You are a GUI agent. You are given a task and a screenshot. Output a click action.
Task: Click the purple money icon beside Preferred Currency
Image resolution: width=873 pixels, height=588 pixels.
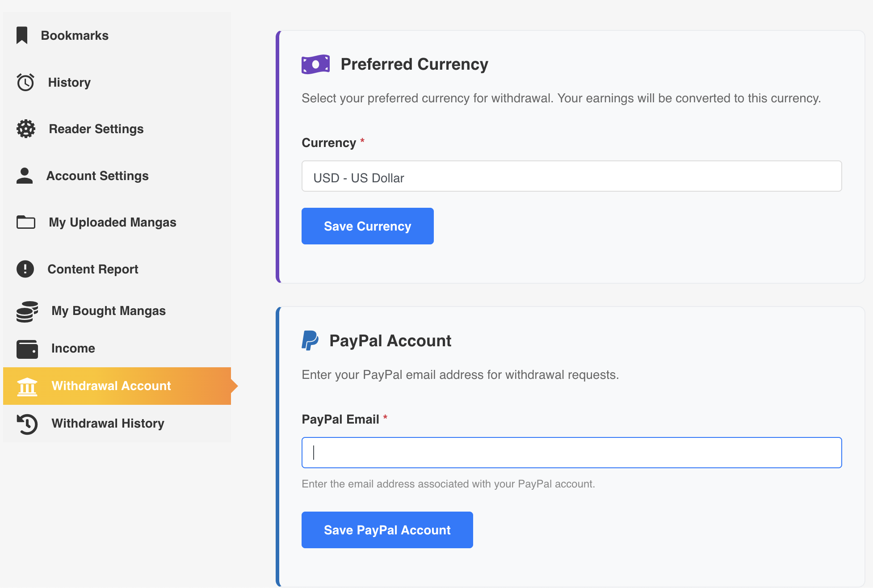315,63
